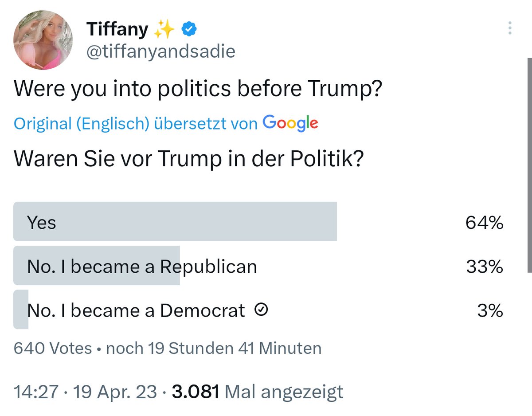Click the tweet text Were you into politics
The height and width of the screenshot is (416, 532).
point(198,89)
